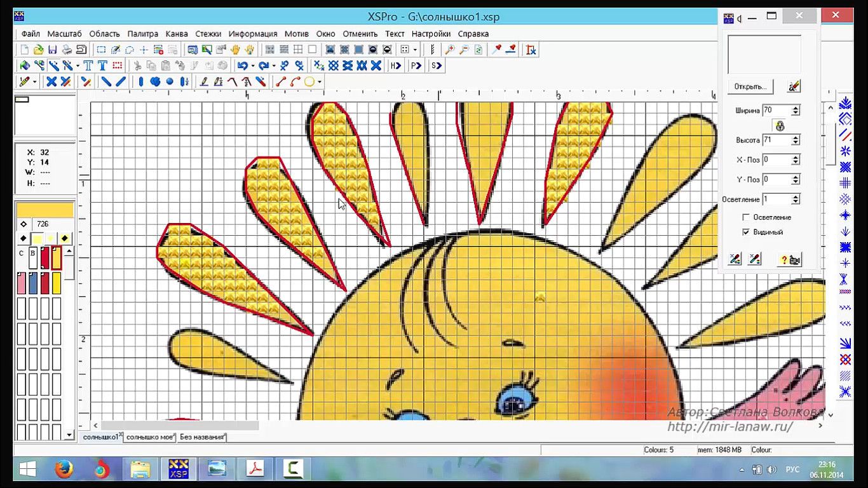Select the yellow circle shape tool
The height and width of the screenshot is (488, 868).
[309, 81]
